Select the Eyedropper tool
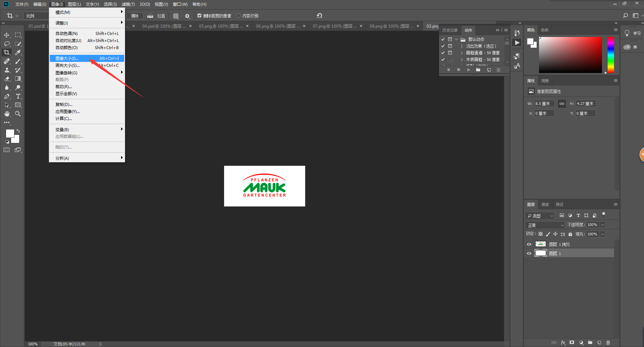The image size is (644, 347). (18, 52)
